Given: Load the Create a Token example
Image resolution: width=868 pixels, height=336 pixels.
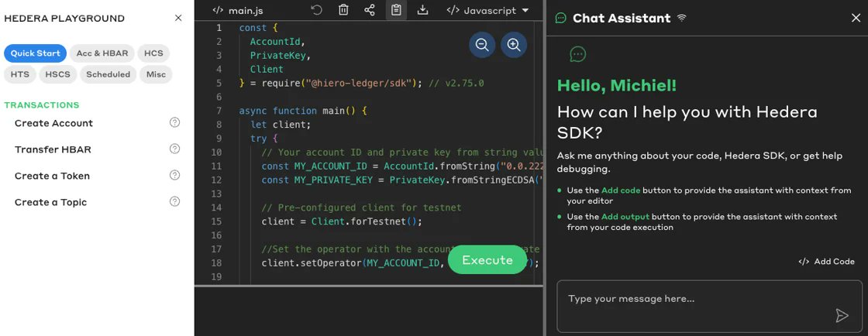Looking at the screenshot, I should [52, 176].
